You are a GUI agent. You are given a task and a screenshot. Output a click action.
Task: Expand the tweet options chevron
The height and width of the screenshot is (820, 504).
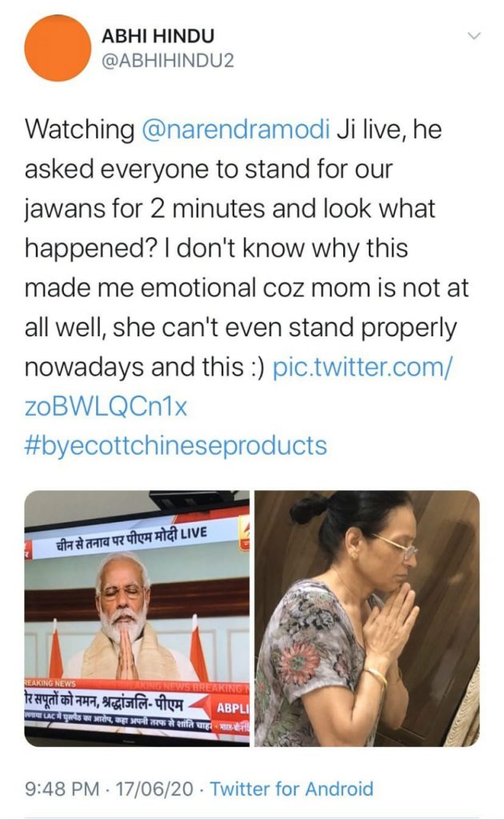coord(473,36)
